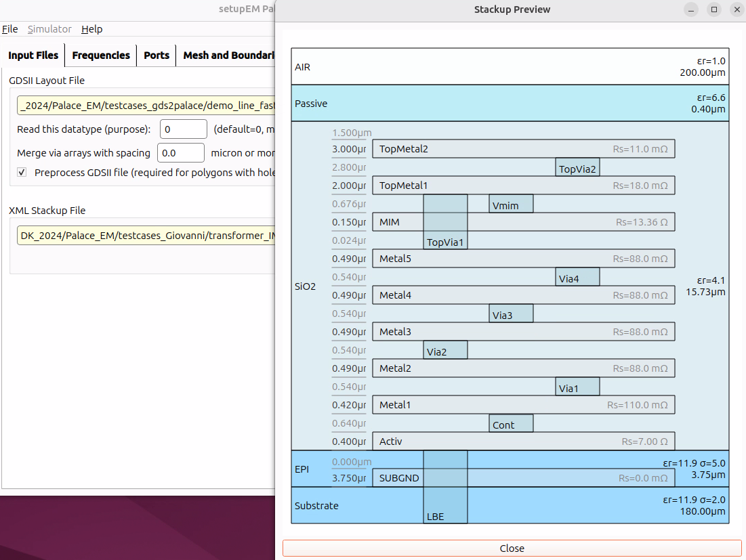This screenshot has width=746, height=560.
Task: Click the 0.676µ Vmim thickness value
Action: [x=349, y=204]
